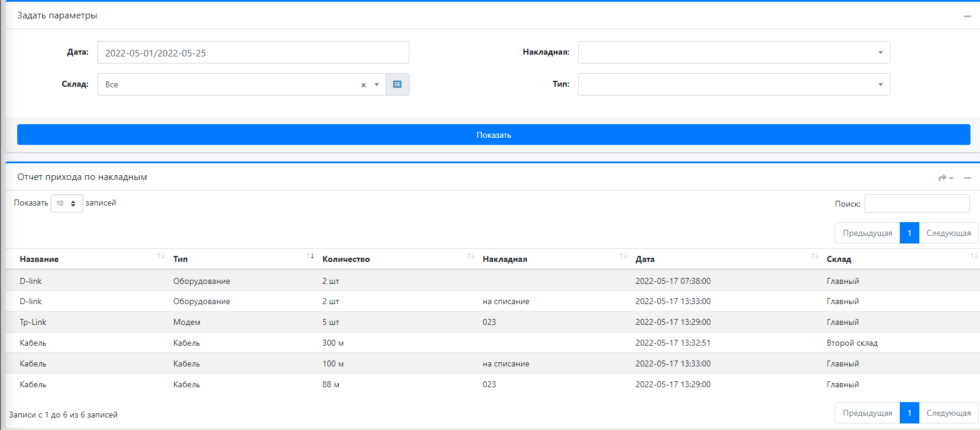Expand the 'Склад' dropdown list
The image size is (980, 430).
[x=377, y=84]
